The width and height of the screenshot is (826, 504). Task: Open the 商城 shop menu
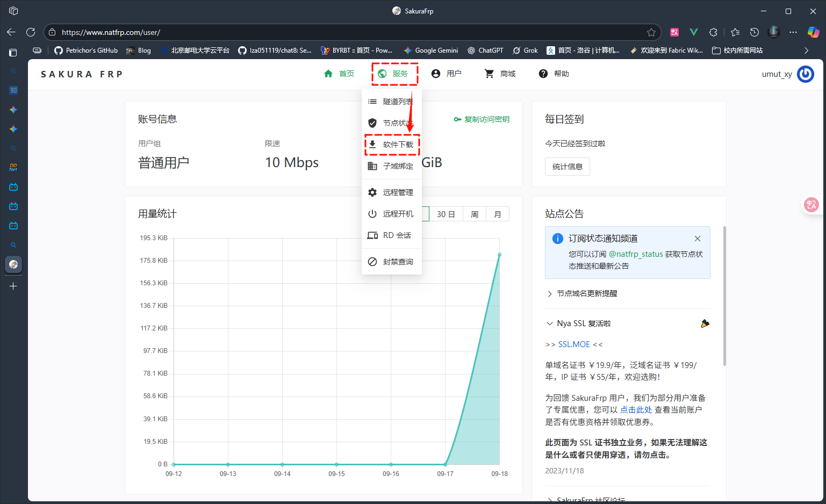coord(500,74)
